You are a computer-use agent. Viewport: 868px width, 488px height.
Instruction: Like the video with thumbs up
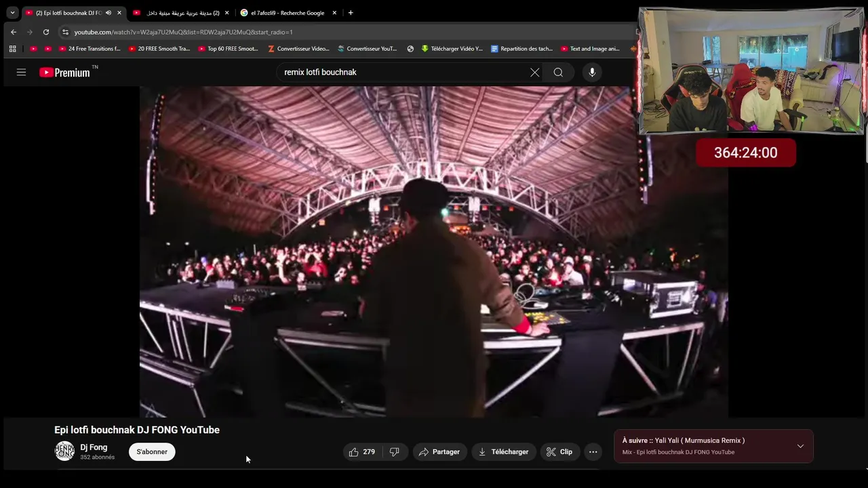(x=362, y=452)
